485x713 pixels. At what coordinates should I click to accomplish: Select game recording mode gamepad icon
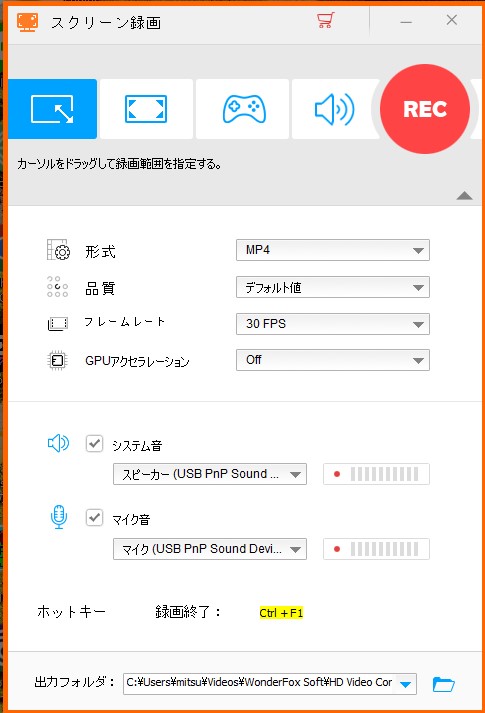[244, 109]
